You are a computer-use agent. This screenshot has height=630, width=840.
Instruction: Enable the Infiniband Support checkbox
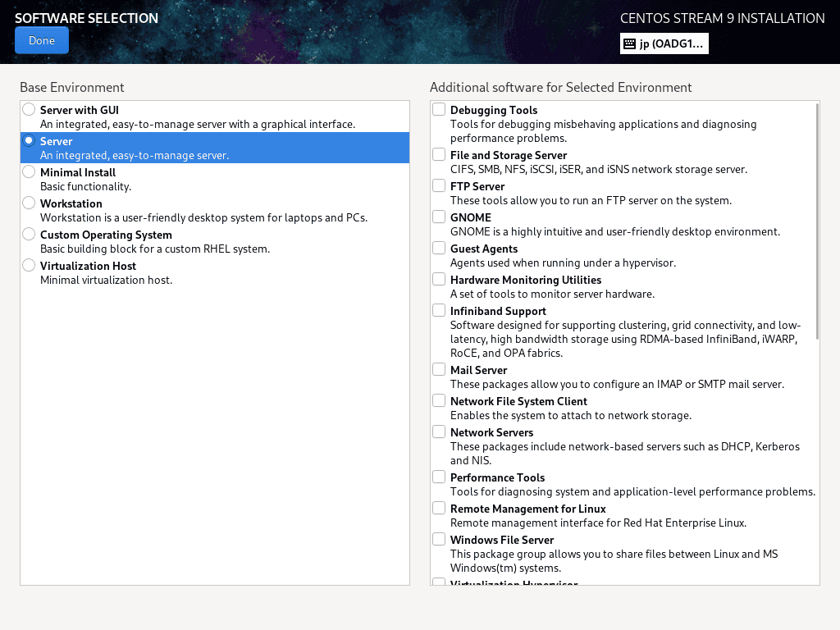point(439,310)
